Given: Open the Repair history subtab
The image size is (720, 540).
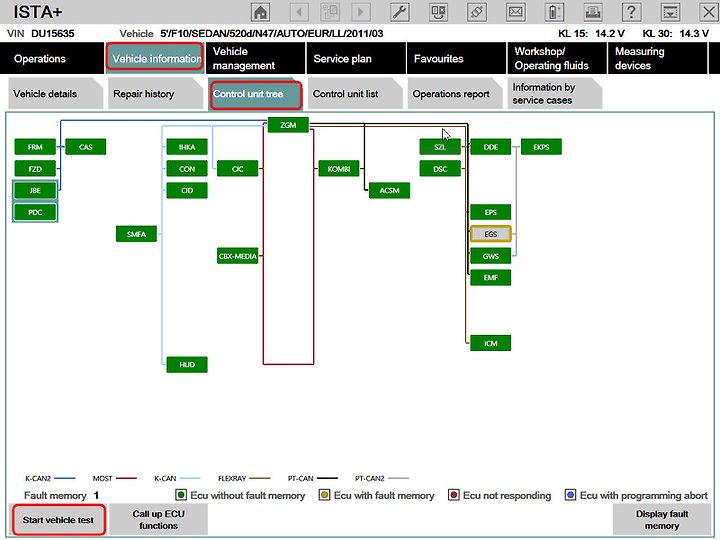Looking at the screenshot, I should click(x=155, y=94).
